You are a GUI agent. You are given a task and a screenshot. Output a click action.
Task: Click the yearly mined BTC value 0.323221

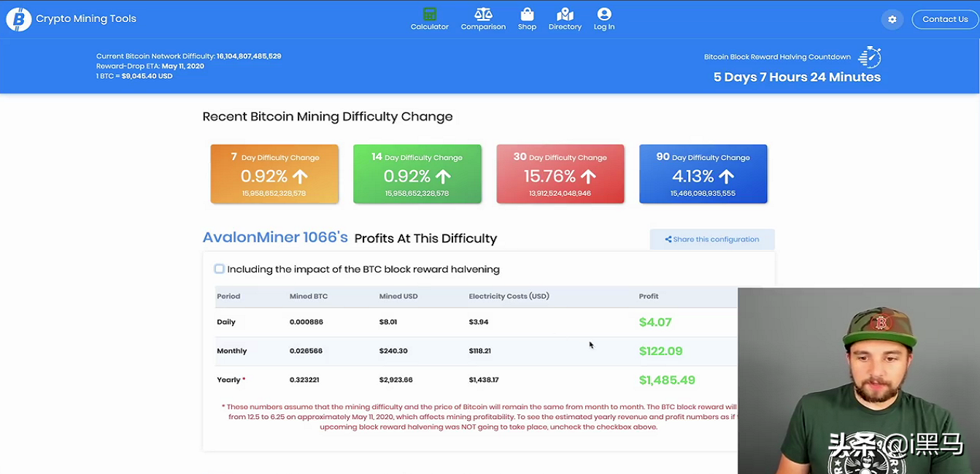coord(306,381)
